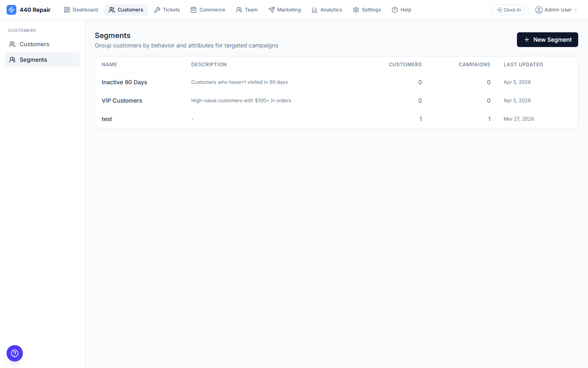
Task: Open Customers in the left sidebar
Action: point(34,44)
